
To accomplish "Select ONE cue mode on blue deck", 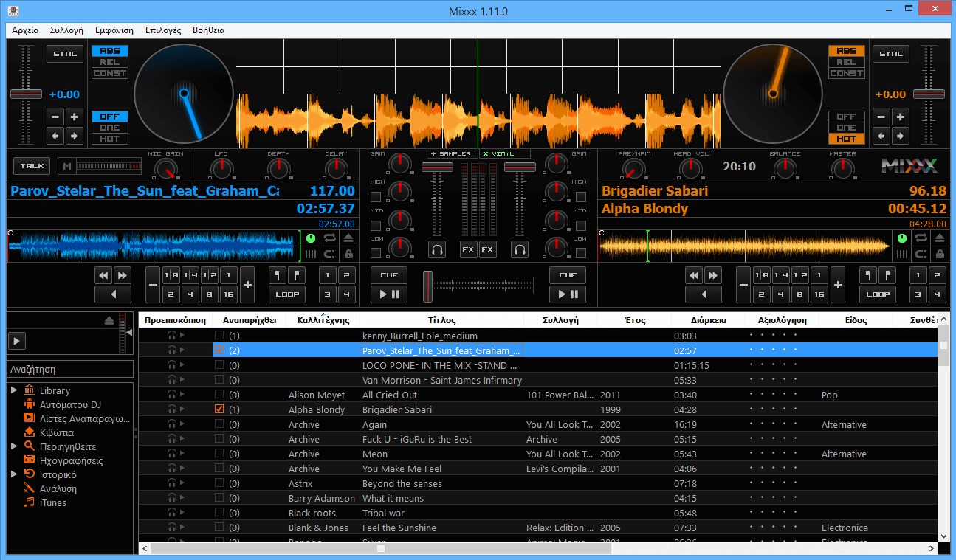I will [x=110, y=128].
